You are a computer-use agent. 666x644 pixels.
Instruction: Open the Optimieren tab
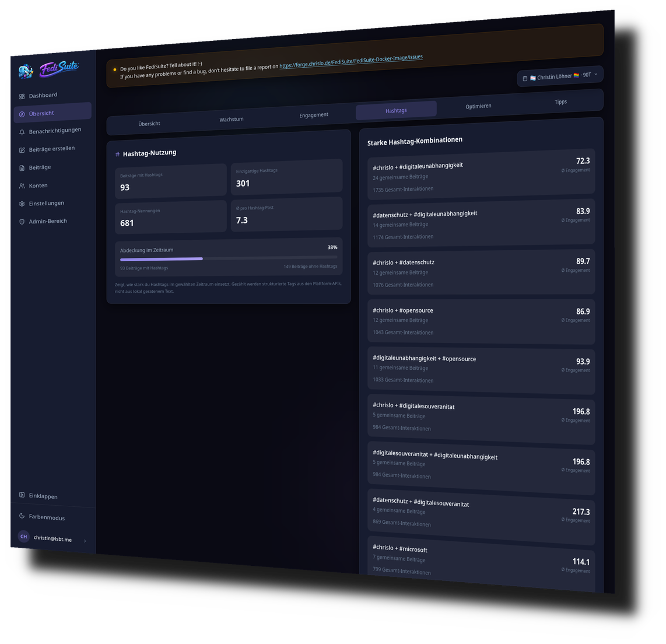click(x=478, y=106)
